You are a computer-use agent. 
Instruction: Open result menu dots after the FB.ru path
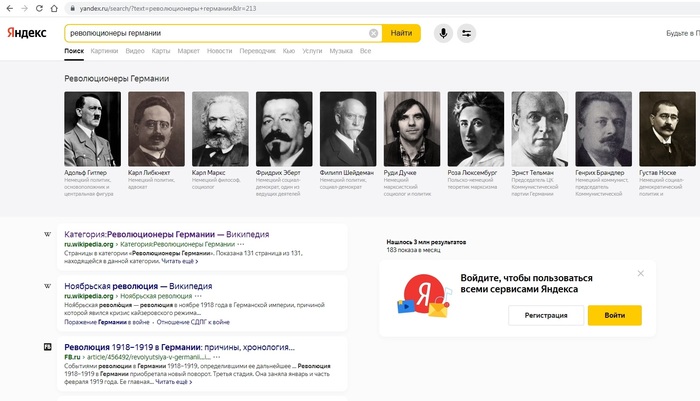click(x=217, y=357)
